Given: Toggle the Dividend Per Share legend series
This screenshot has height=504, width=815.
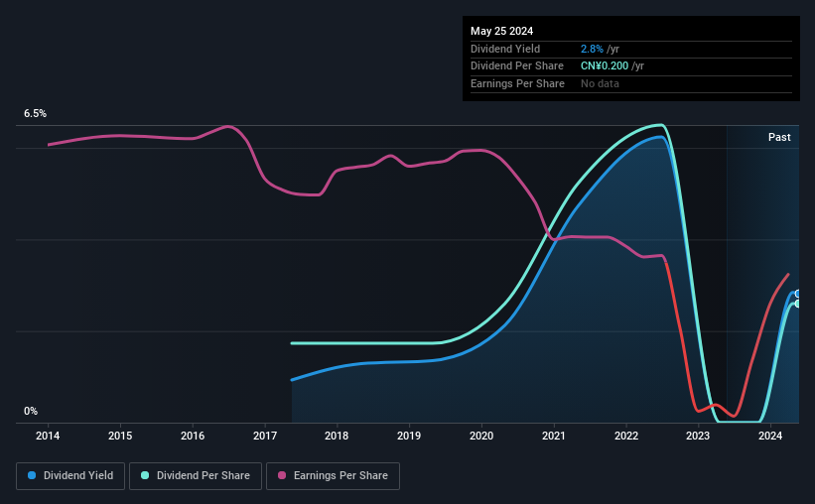Looking at the screenshot, I should (x=196, y=476).
